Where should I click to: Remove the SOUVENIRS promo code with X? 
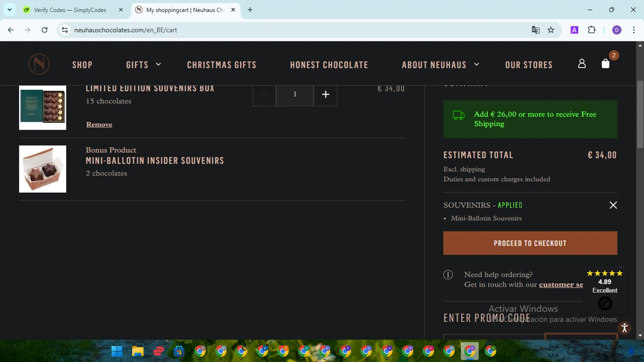point(613,205)
